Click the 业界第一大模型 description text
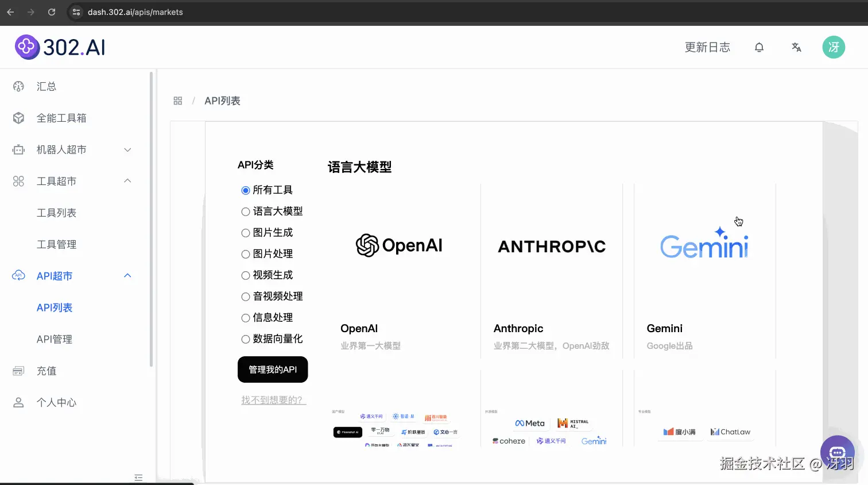 pos(370,346)
